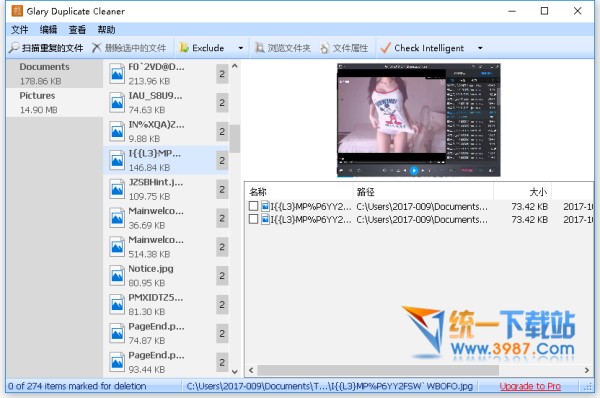Select the Notice.jpg file name

coord(151,269)
